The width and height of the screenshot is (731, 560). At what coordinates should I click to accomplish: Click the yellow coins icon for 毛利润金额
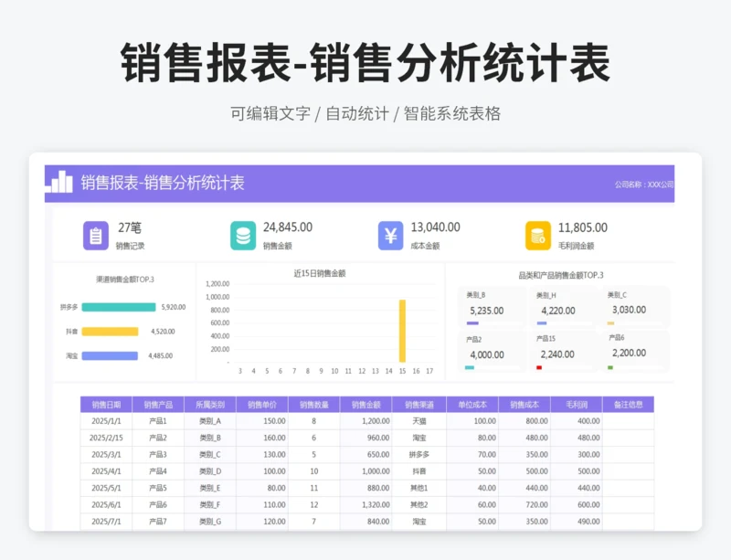tap(538, 236)
